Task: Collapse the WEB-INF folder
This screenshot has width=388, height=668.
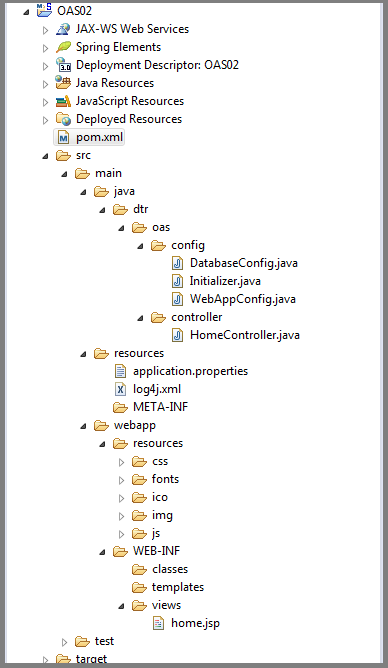Action: [x=102, y=552]
